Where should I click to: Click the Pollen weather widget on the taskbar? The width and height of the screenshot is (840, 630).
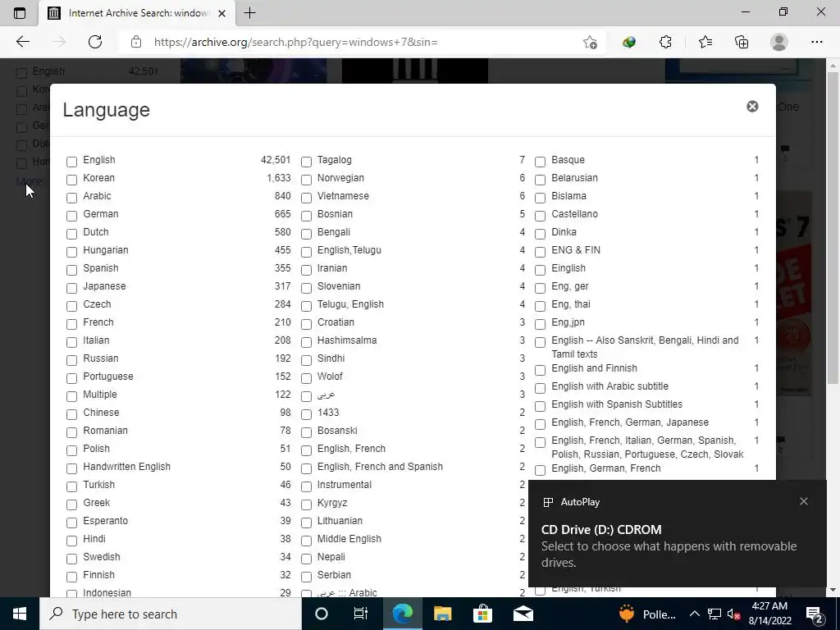click(647, 614)
